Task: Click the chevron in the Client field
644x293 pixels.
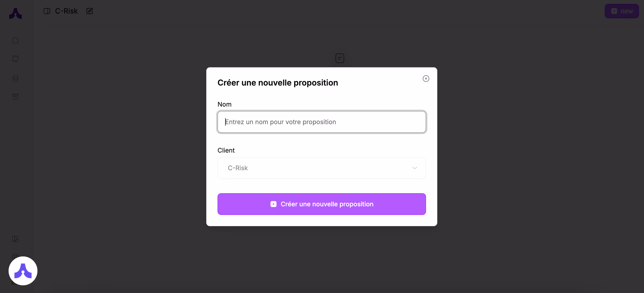Action: click(x=415, y=168)
